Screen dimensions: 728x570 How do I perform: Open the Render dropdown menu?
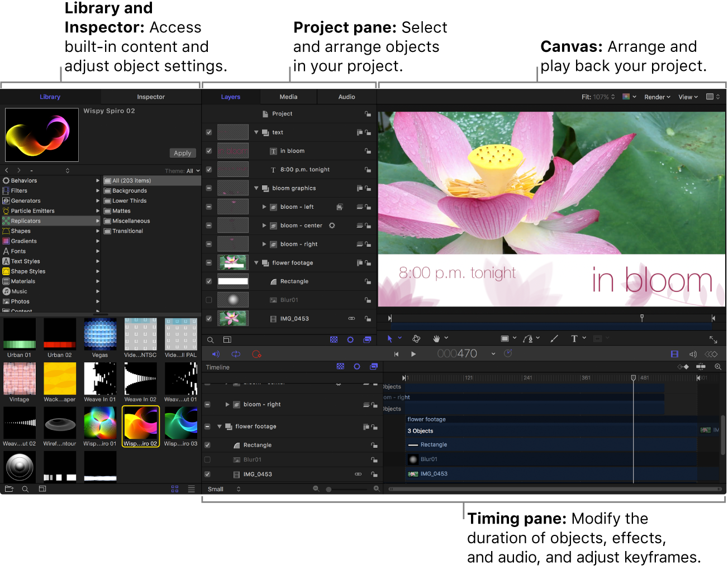657,97
